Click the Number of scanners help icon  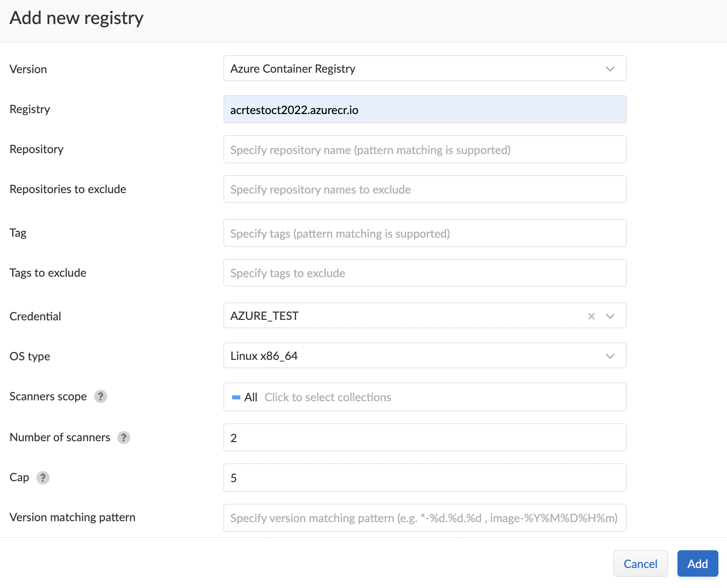point(124,438)
